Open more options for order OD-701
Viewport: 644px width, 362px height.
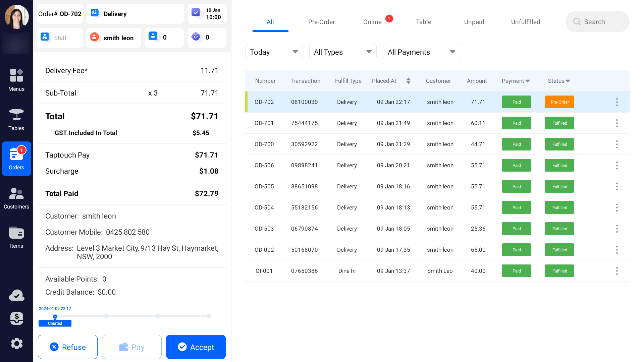pos(617,123)
